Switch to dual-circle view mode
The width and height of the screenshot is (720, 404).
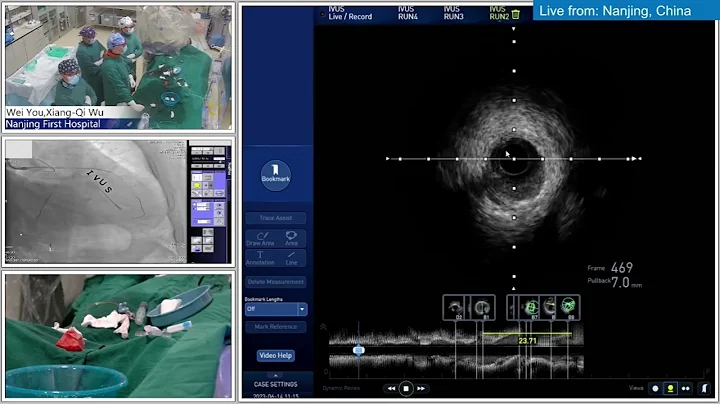pos(686,388)
